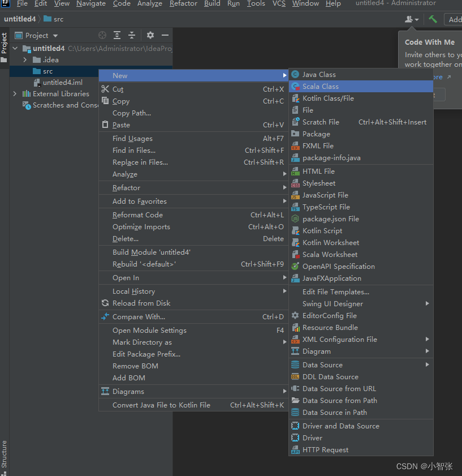Image resolution: width=462 pixels, height=476 pixels.
Task: Hide the Project panel with minus icon
Action: coord(165,35)
